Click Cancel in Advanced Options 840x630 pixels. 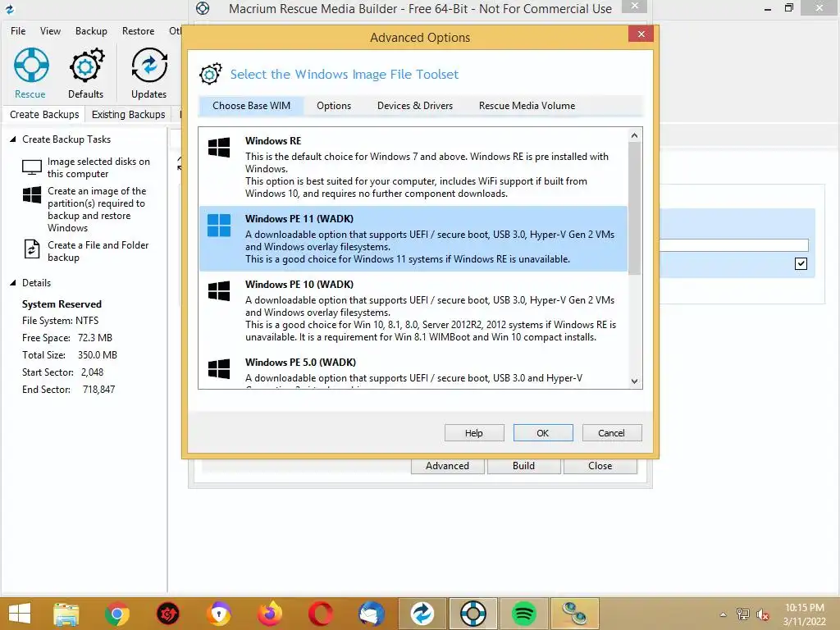coord(611,433)
